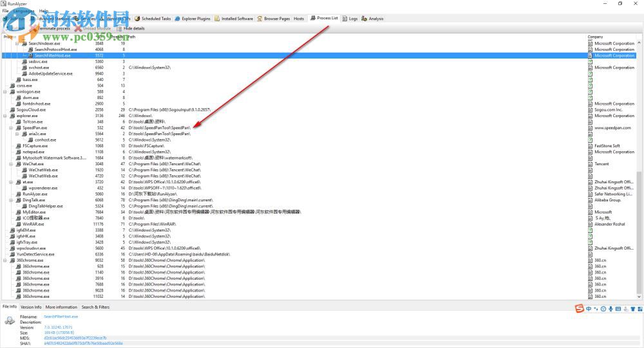
Task: Select the File Info bottom tab
Action: click(x=10, y=307)
